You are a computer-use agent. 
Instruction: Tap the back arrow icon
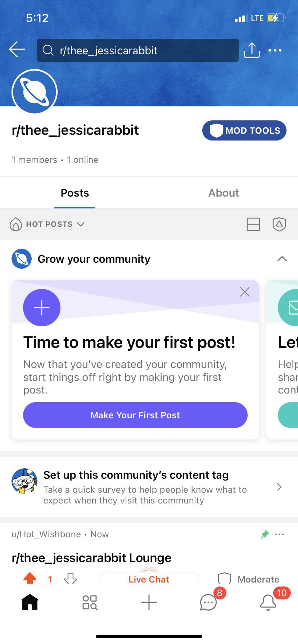tap(17, 50)
